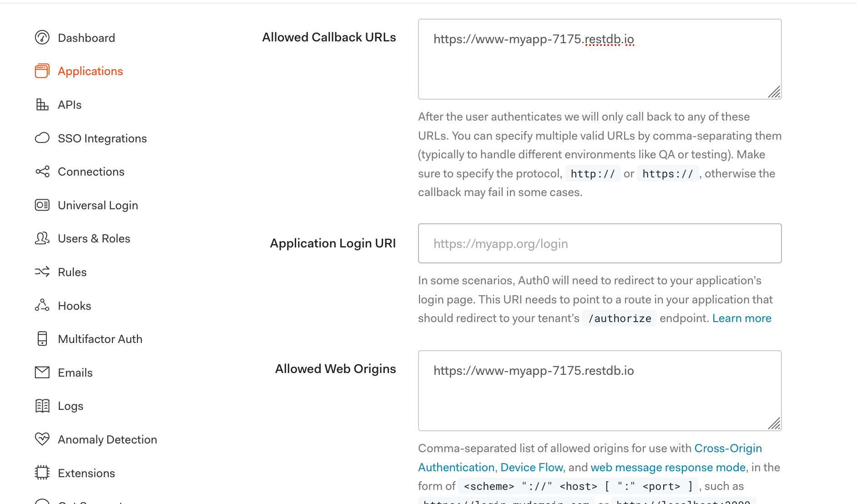857x504 pixels.
Task: Grab the Allowed Web Origins resize handle
Action: 774,424
